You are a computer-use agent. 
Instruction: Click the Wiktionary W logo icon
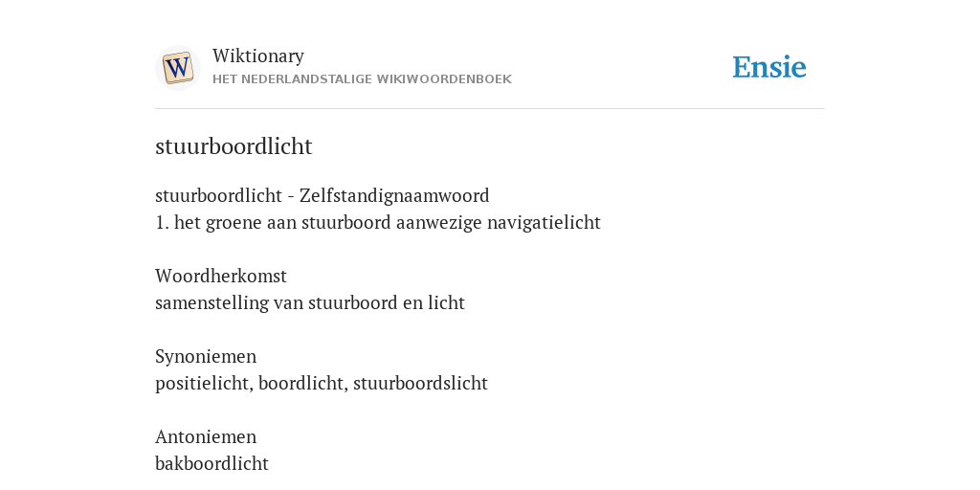[177, 68]
